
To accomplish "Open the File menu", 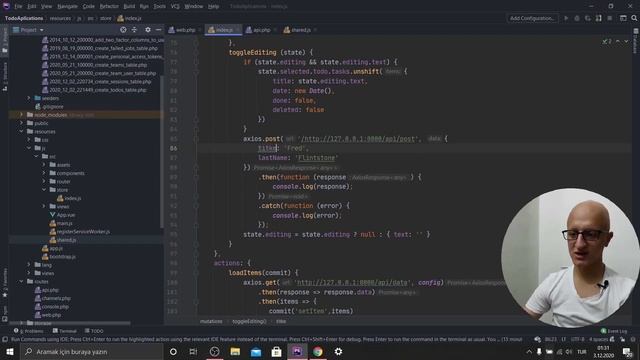I will tap(18, 7).
